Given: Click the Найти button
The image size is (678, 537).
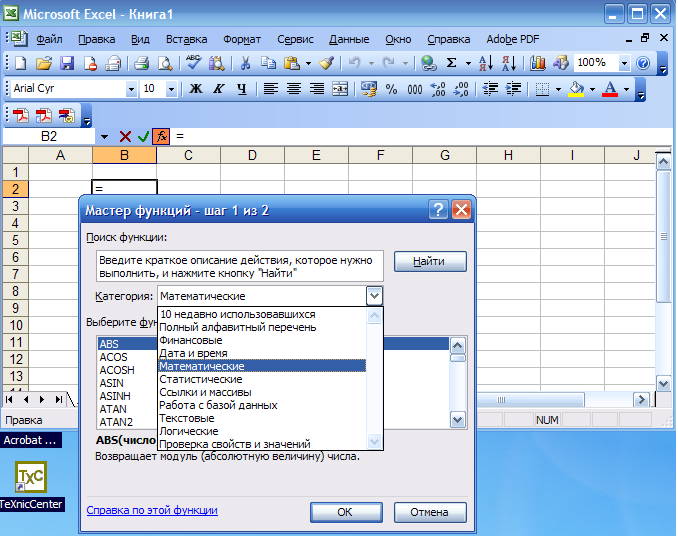Looking at the screenshot, I should click(430, 261).
